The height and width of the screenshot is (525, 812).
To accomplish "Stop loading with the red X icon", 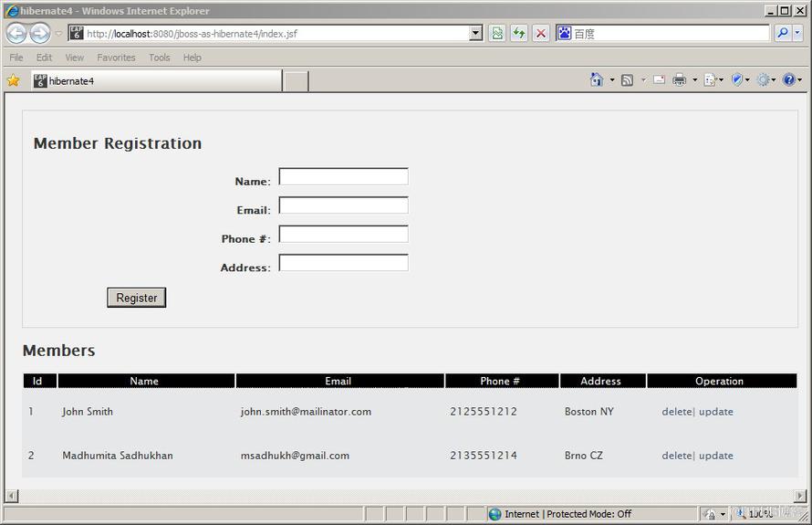I will (x=541, y=34).
